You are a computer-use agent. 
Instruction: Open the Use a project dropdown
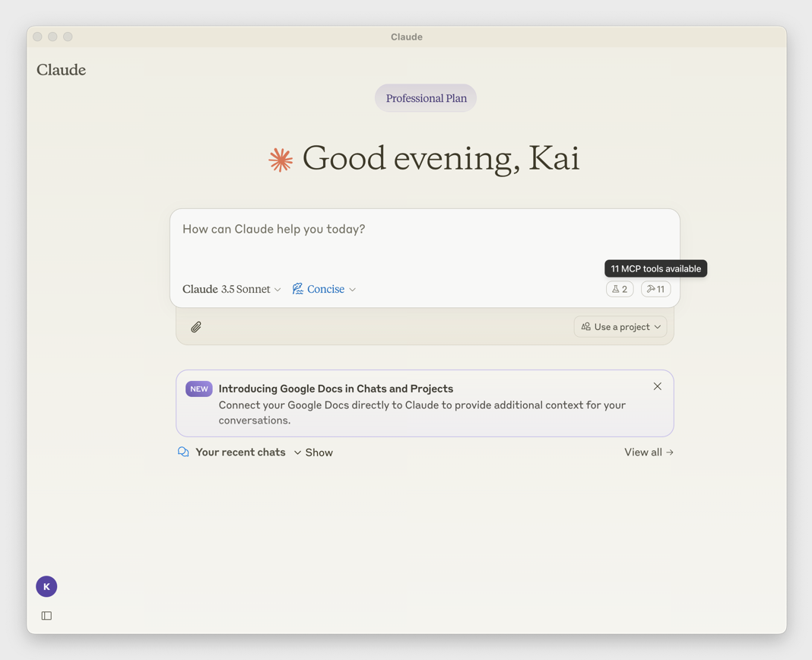coord(620,327)
